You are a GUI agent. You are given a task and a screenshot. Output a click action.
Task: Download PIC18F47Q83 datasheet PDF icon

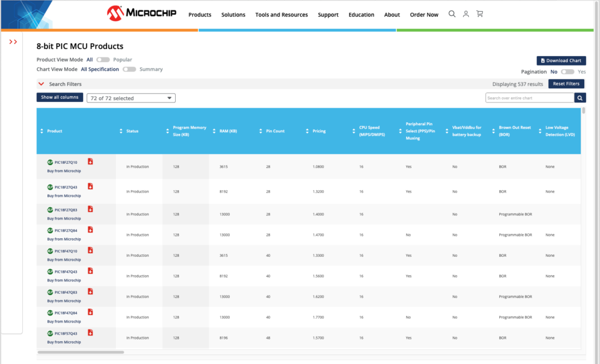[90, 292]
